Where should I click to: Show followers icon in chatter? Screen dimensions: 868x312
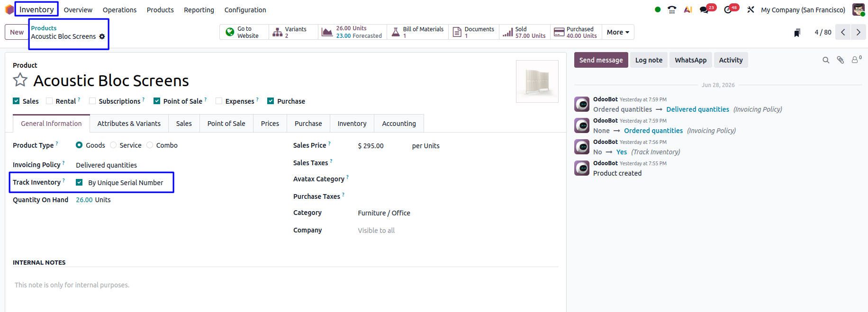pyautogui.click(x=856, y=60)
